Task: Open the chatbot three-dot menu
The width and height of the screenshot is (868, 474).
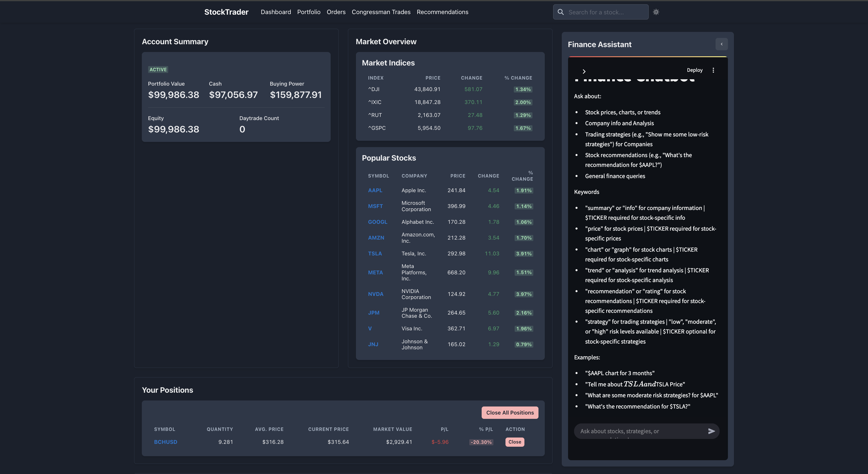Action: click(x=713, y=70)
